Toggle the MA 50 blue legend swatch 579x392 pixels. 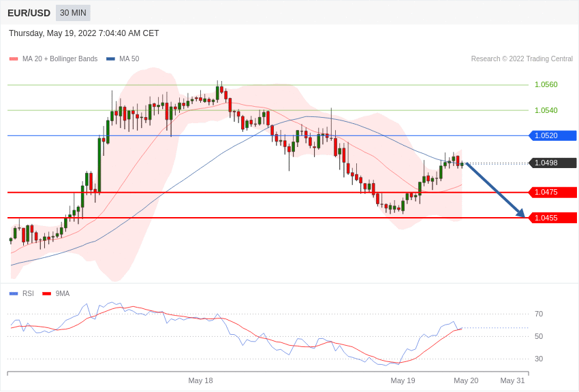(110, 59)
